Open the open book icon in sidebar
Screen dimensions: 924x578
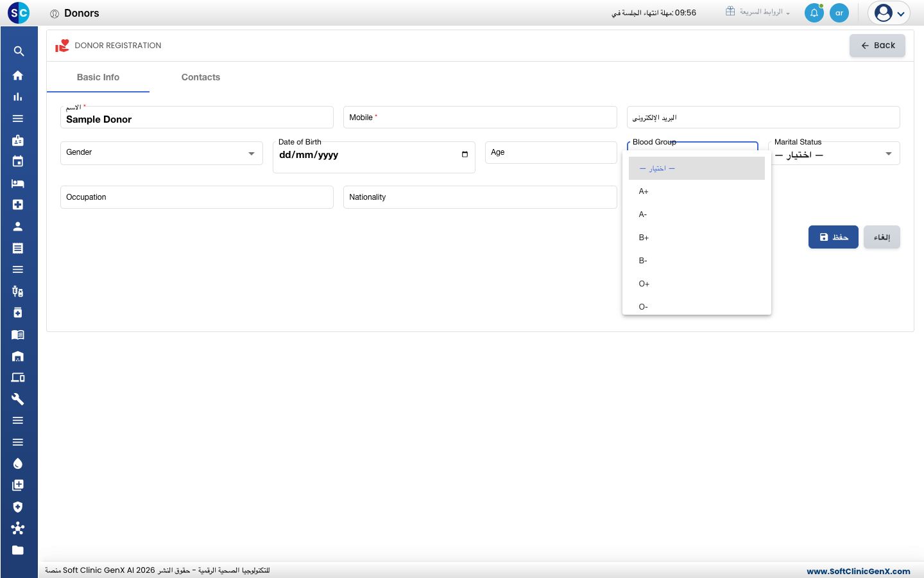coord(18,335)
